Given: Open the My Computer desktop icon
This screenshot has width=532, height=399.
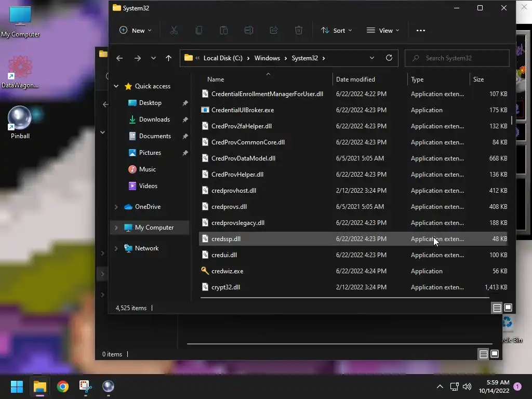Looking at the screenshot, I should pos(20,21).
